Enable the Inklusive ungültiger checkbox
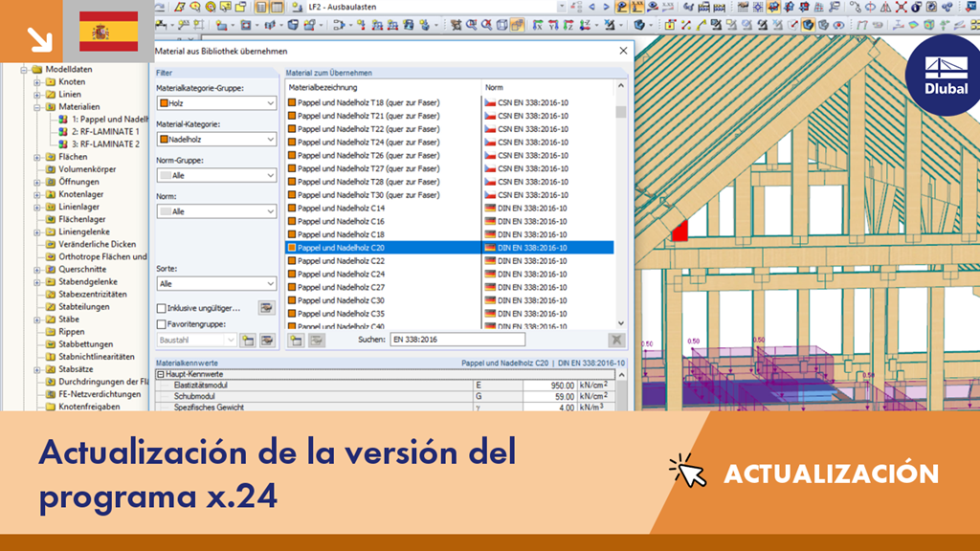Viewport: 980px width, 551px height. tap(161, 308)
